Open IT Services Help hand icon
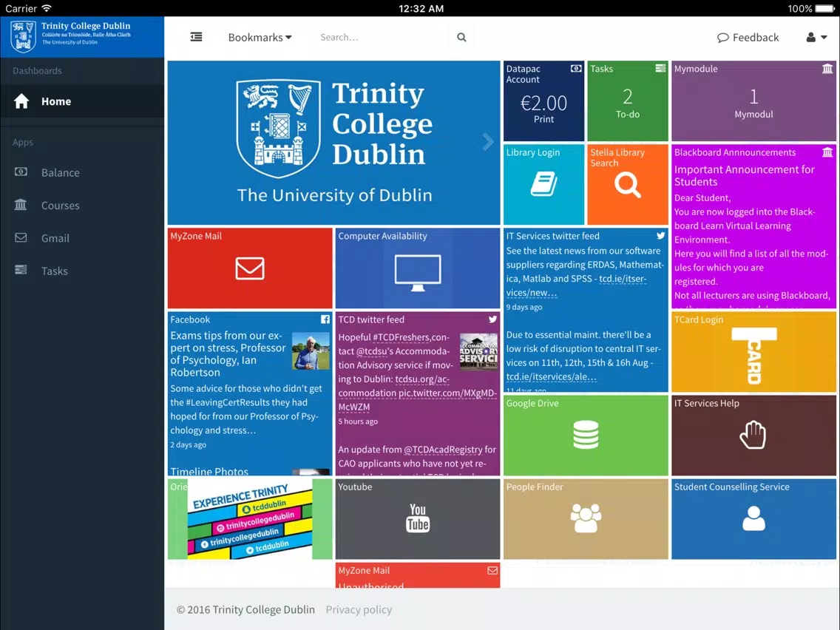Image resolution: width=840 pixels, height=630 pixels. click(x=753, y=435)
